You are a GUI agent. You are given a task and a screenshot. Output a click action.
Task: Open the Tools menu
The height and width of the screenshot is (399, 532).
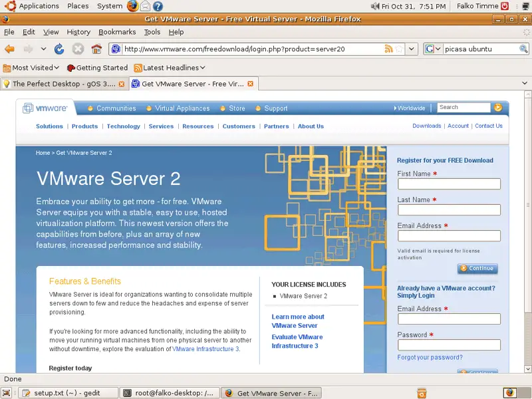pyautogui.click(x=152, y=32)
